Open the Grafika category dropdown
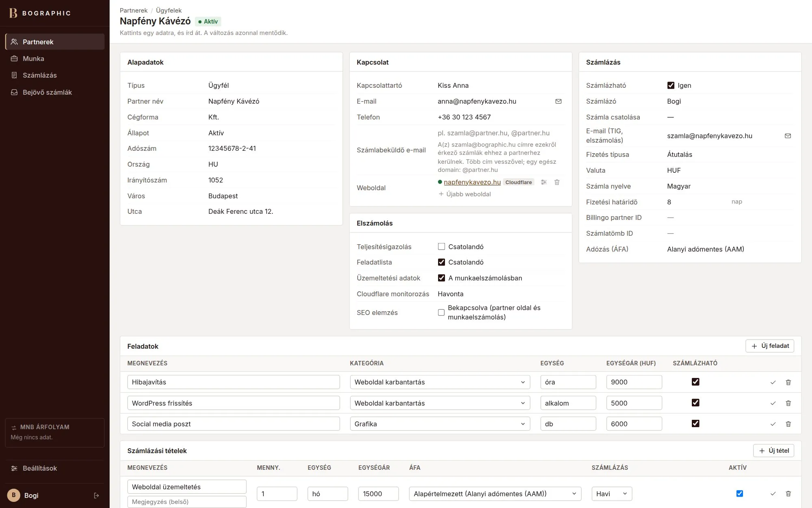 tap(440, 424)
